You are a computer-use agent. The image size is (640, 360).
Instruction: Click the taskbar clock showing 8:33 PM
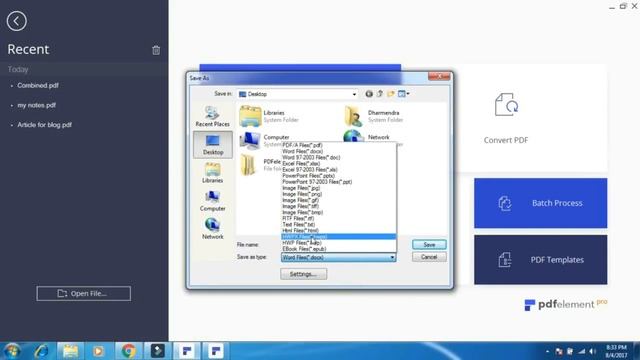point(616,351)
